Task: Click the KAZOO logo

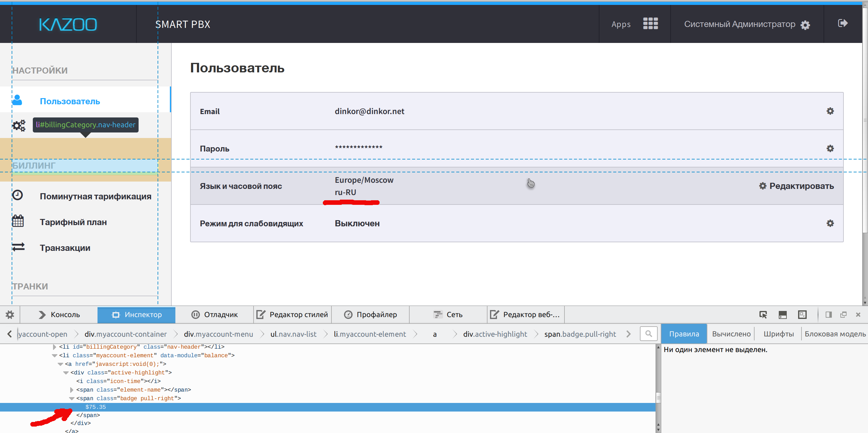Action: pyautogui.click(x=68, y=24)
